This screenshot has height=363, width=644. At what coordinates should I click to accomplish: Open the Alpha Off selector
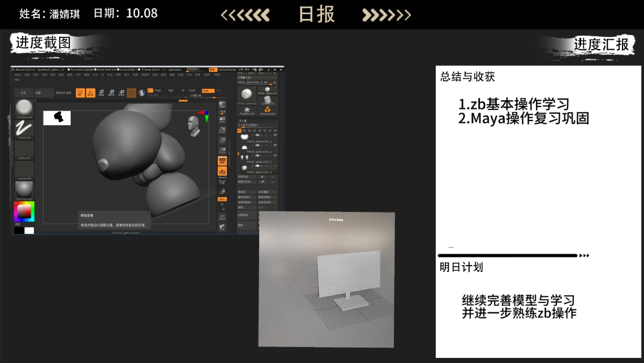coord(24,150)
